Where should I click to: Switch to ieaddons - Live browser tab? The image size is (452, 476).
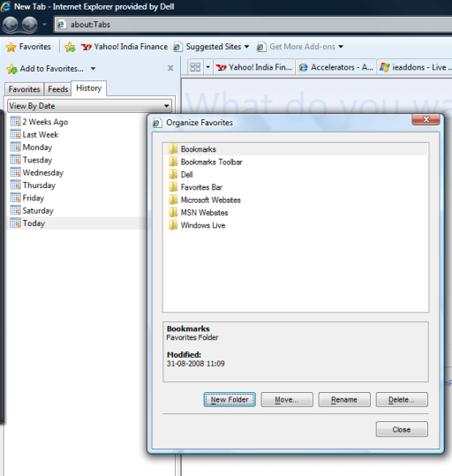click(415, 67)
